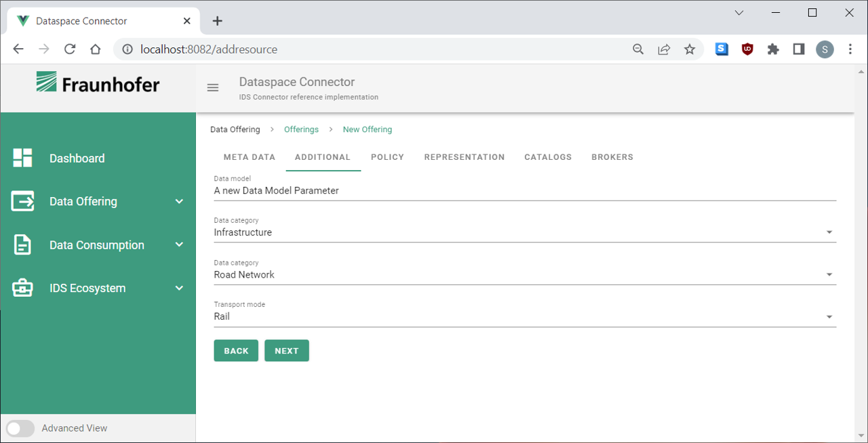Switch to the POLICY tab
Image resolution: width=868 pixels, height=443 pixels.
pyautogui.click(x=387, y=157)
